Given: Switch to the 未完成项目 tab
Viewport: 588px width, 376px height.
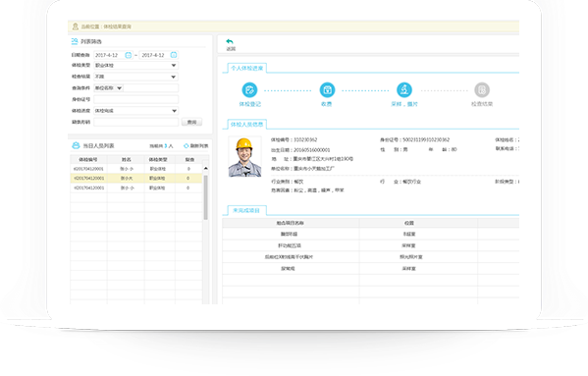Looking at the screenshot, I should pos(246,210).
